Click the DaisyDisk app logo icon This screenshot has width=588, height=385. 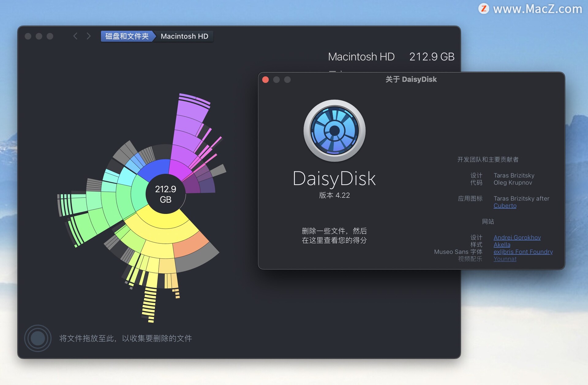[x=334, y=131]
